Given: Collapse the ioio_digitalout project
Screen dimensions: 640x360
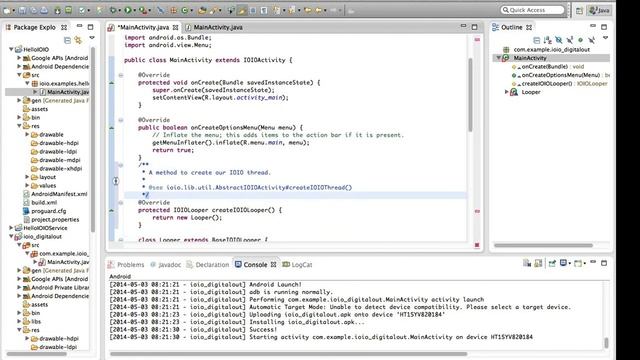Looking at the screenshot, I should tap(11, 236).
